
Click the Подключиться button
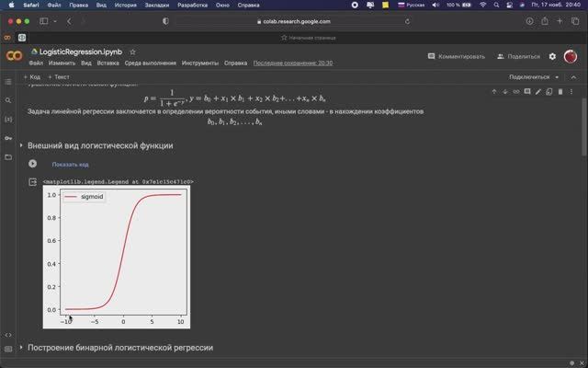tap(529, 77)
